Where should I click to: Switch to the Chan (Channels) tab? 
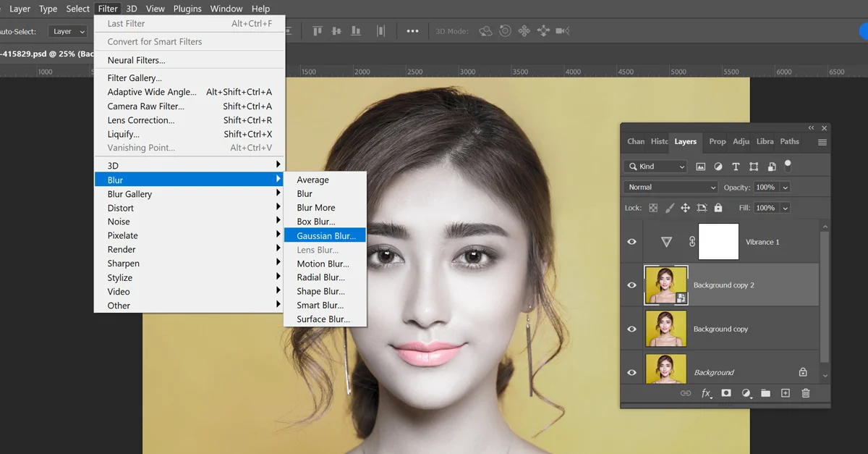tap(636, 142)
